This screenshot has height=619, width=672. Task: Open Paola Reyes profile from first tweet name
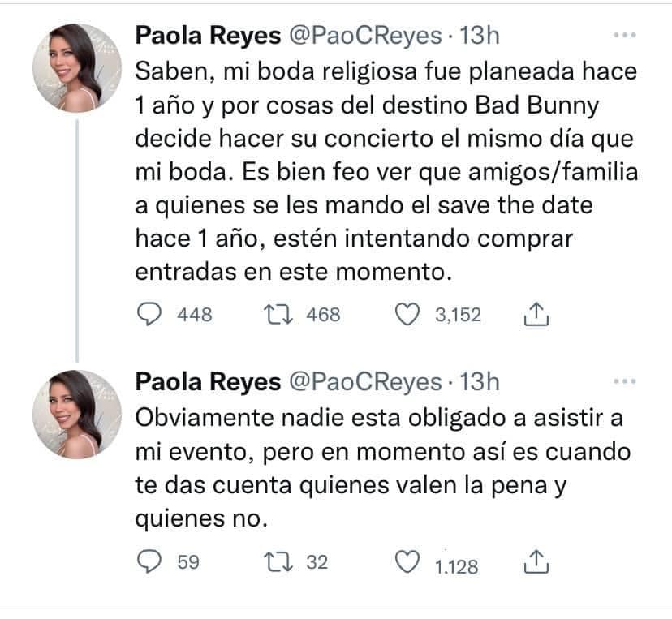coord(208,35)
